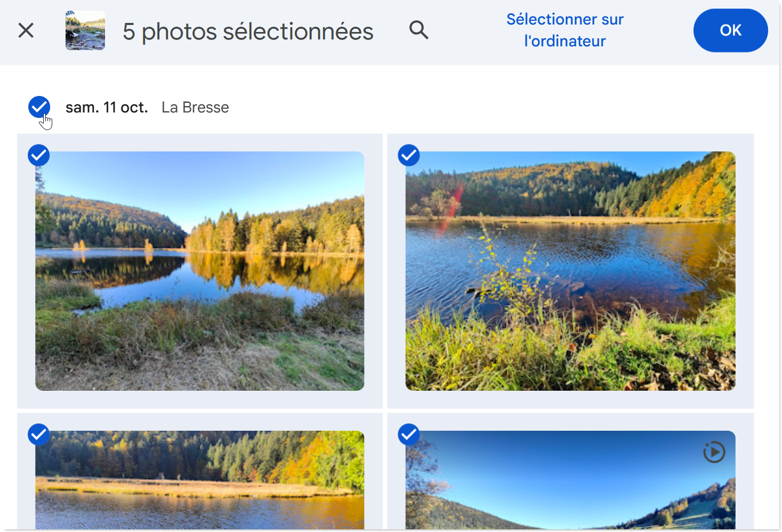This screenshot has width=782, height=532.
Task: Deselect the motion photo with the blue sky
Action: (x=409, y=434)
